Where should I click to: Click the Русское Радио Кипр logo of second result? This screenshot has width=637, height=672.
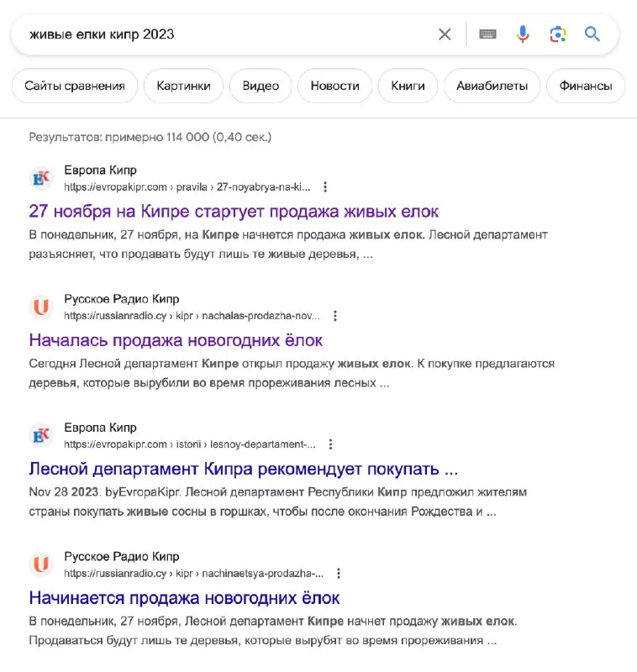41,307
